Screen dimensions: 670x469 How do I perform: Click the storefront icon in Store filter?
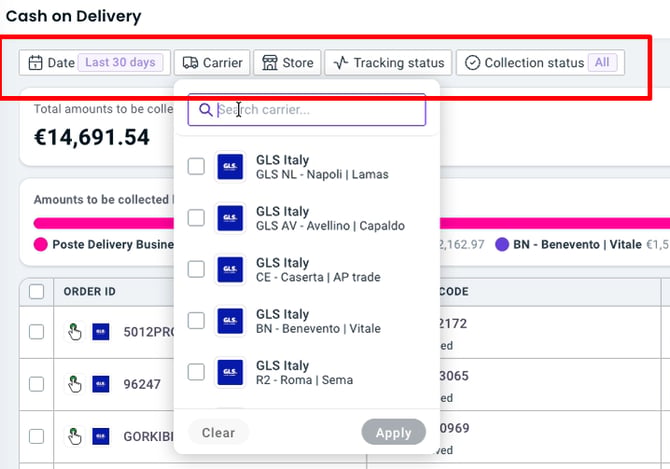[x=270, y=63]
